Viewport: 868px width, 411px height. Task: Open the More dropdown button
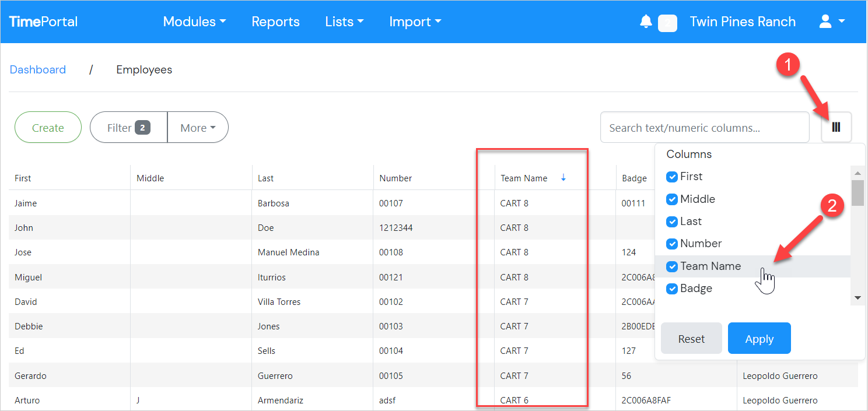[x=197, y=128]
